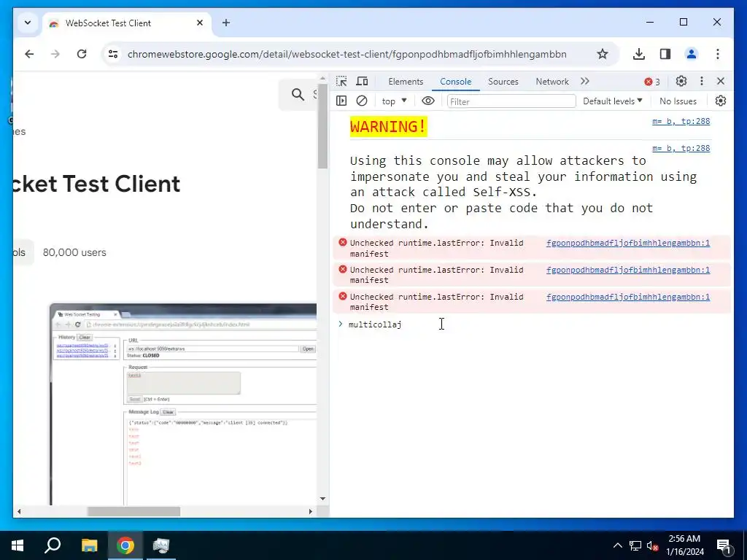This screenshot has width=747, height=560.
Task: Open the first error's fgponpodhbmadfljofbimhhlengambbn:1 link
Action: [628, 243]
